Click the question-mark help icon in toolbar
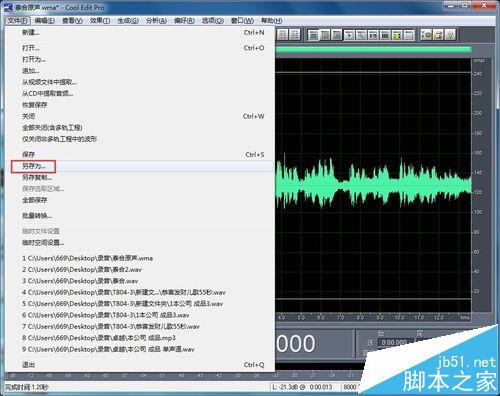Viewport: 500px width, 396px height. (450, 35)
